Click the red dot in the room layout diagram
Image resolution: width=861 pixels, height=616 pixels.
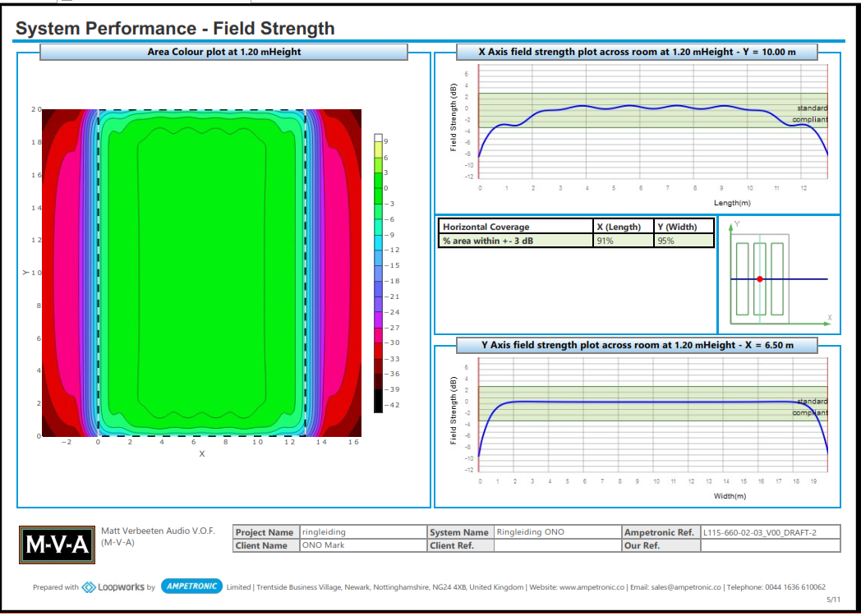click(x=760, y=279)
